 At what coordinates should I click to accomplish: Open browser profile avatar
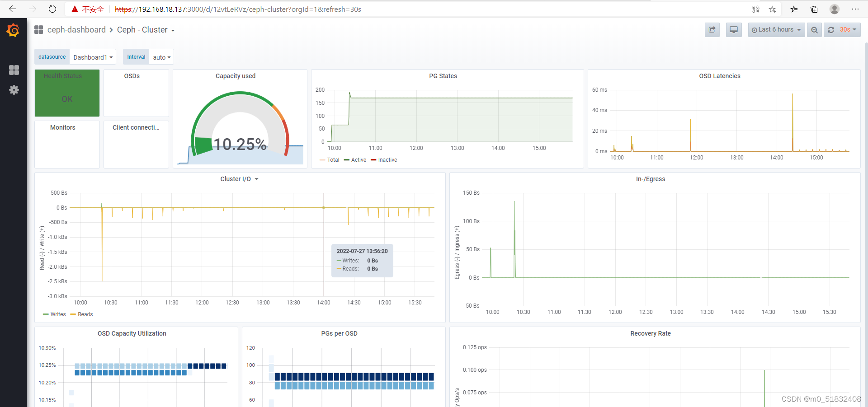(835, 9)
